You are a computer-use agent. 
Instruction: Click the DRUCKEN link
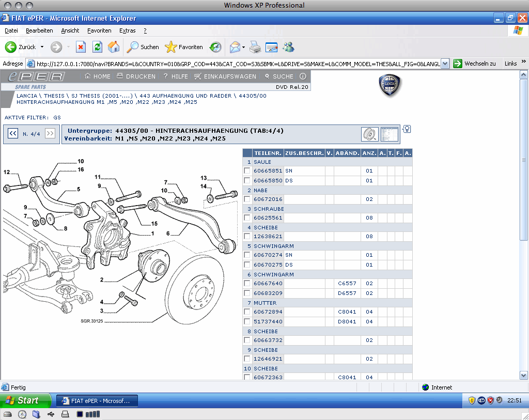pyautogui.click(x=136, y=76)
